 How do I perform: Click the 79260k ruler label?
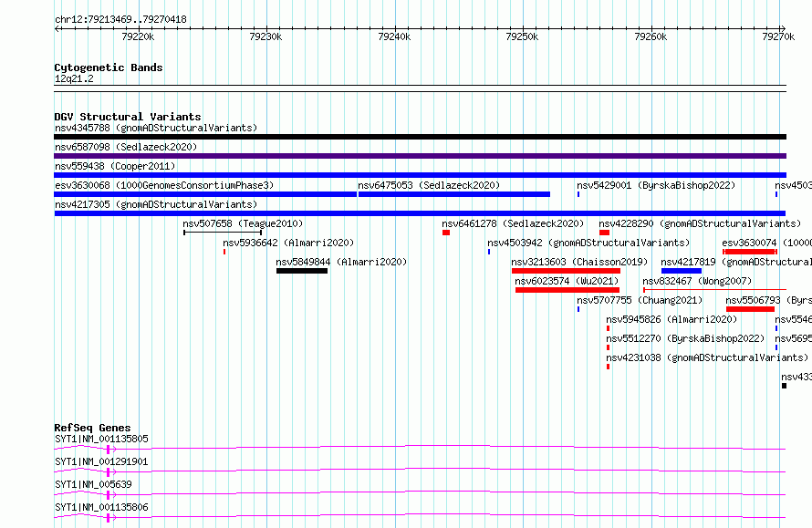point(651,36)
